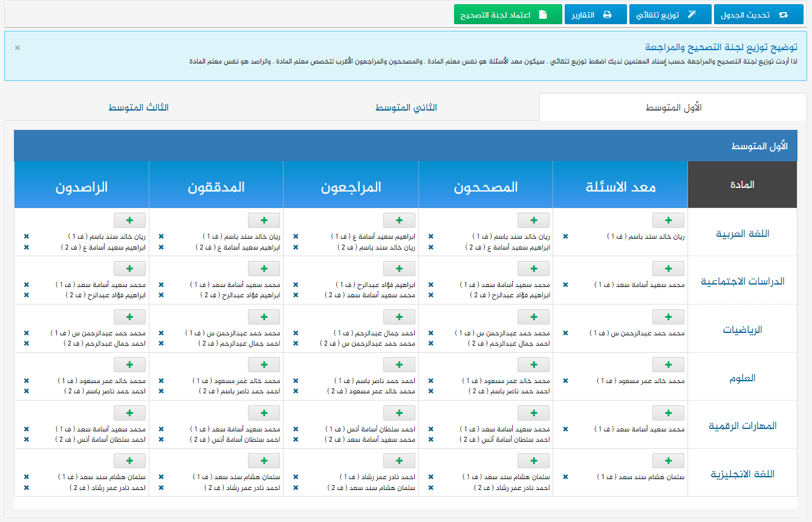Remove احمد جمال عبدالرحم from الرياضيات المصححون
Viewport: 812px width, 522px height.
pos(430,343)
